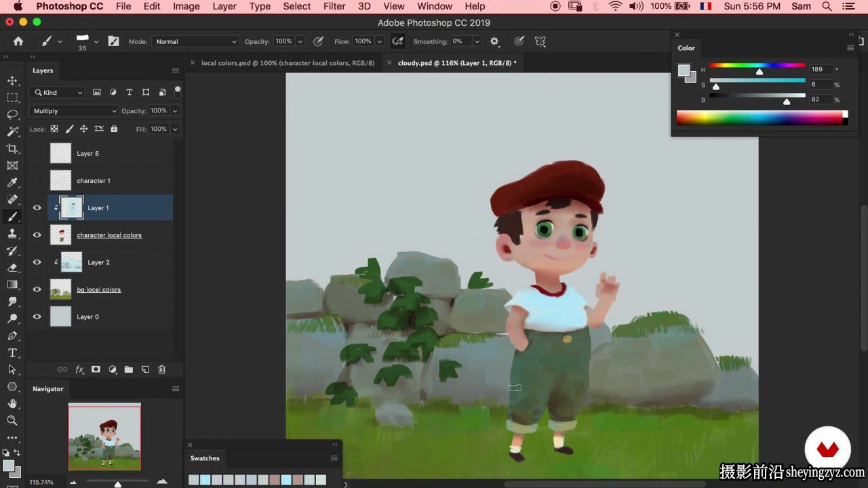The image size is (868, 488).
Task: Toggle lock all padlock icon
Action: point(114,129)
